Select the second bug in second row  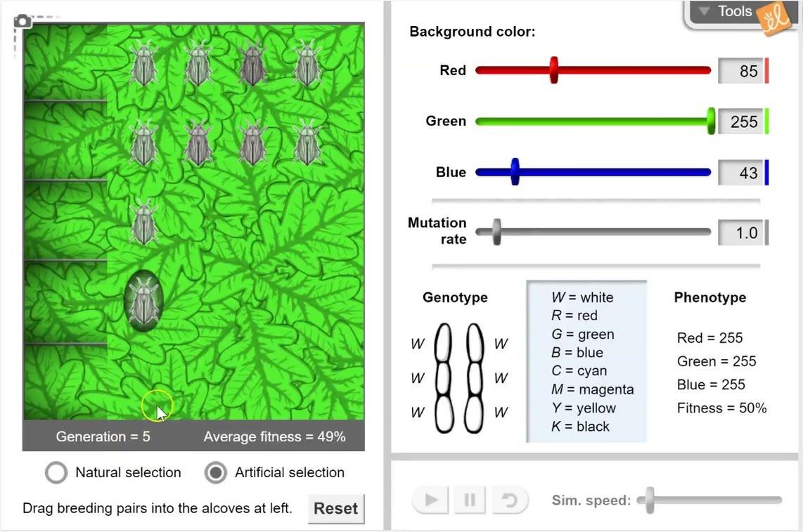(199, 143)
